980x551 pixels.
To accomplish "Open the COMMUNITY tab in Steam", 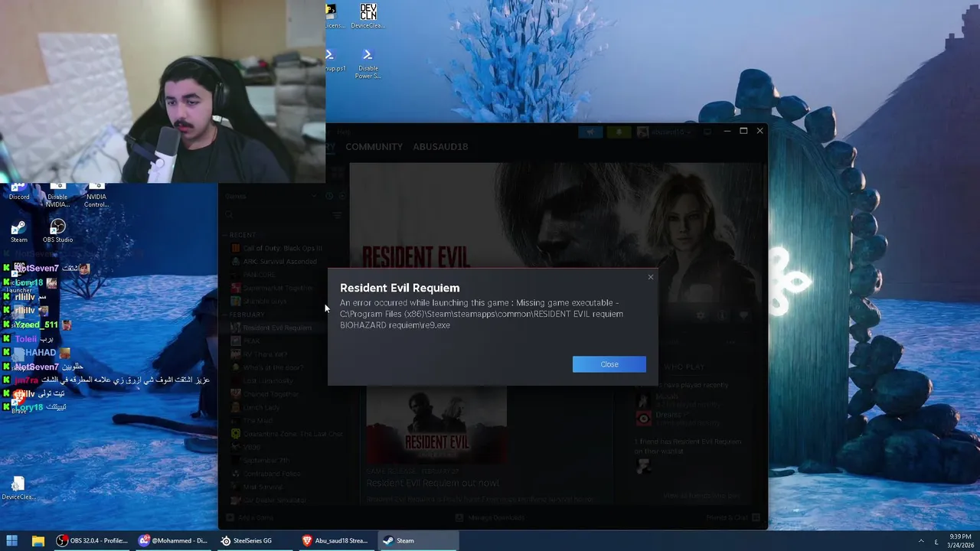I will coord(374,146).
